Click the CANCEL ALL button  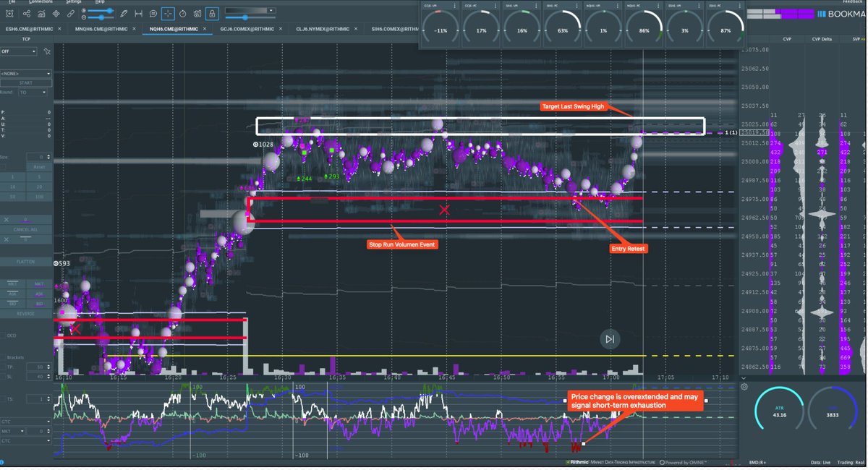(26, 229)
